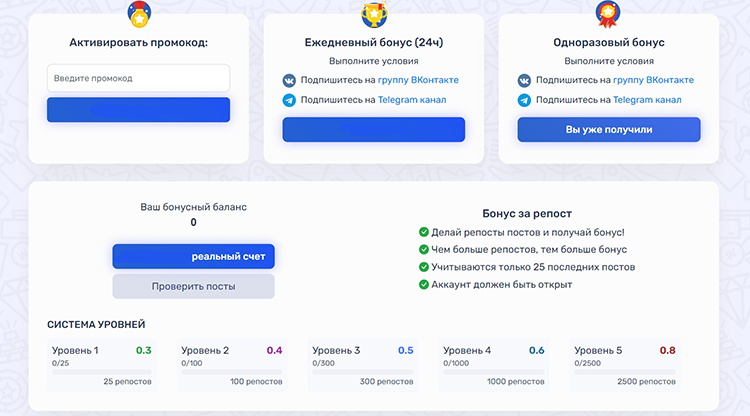Viewport: 750px width, 416px height.
Task: Click the 'Вы уже получили' button
Action: [608, 130]
